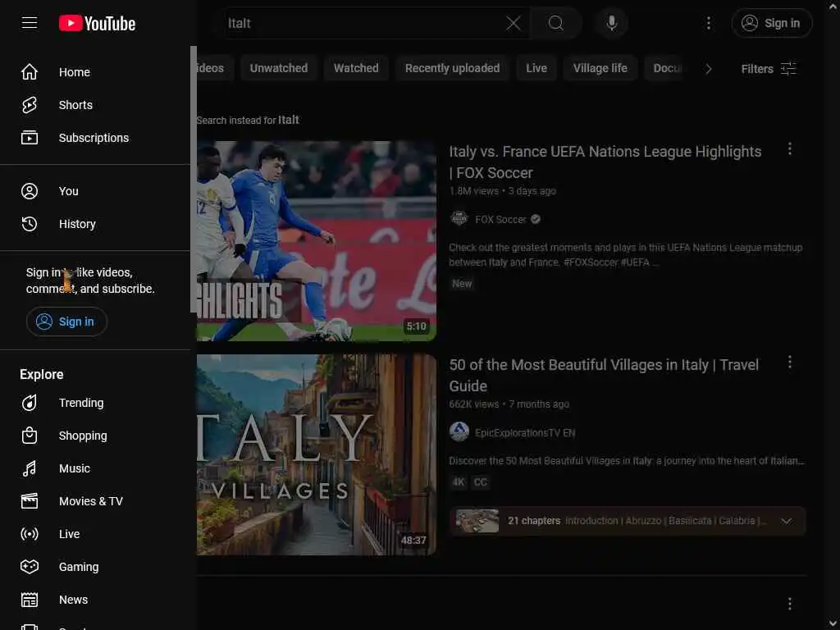Open the chapter preview thumbnail beside 21 chapters
This screenshot has height=630, width=840.
pyautogui.click(x=477, y=521)
